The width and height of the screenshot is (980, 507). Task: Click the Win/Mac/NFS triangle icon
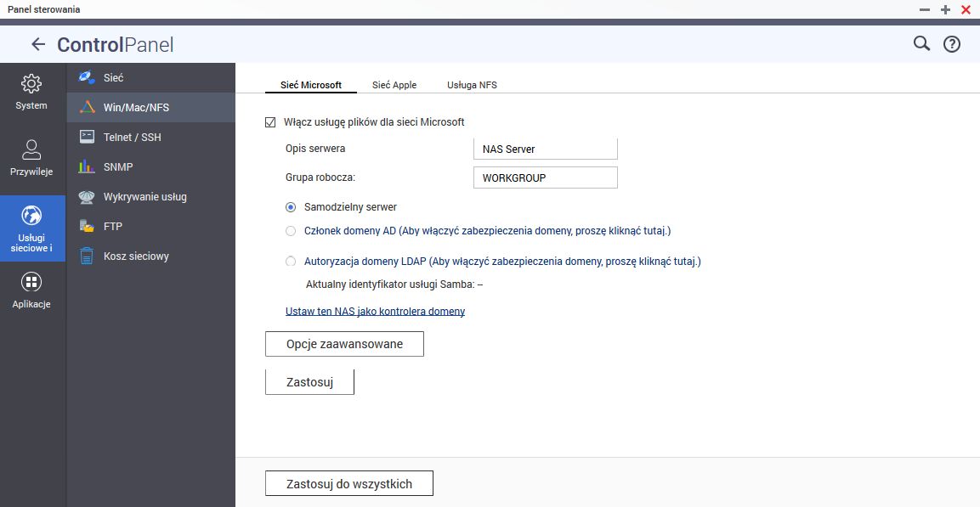pos(86,107)
